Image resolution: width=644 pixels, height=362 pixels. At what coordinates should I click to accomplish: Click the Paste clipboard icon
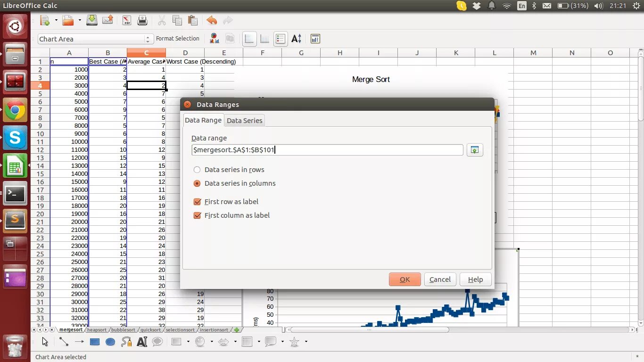click(x=192, y=20)
